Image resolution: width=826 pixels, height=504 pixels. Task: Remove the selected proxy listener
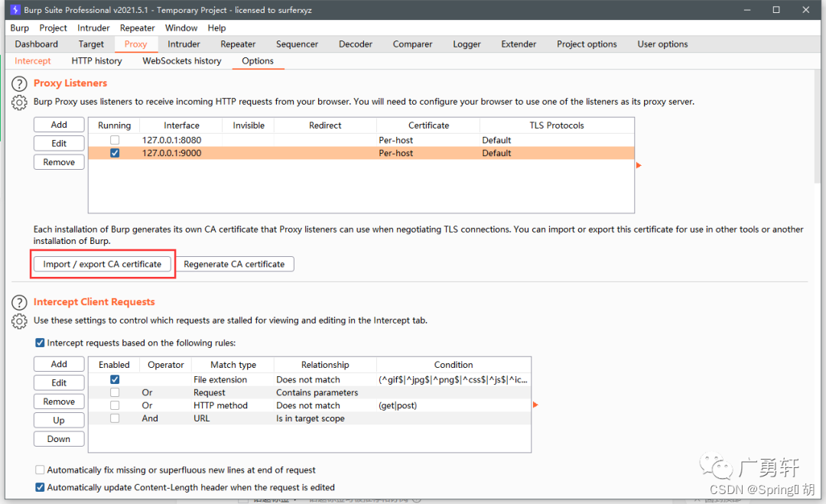[59, 162]
